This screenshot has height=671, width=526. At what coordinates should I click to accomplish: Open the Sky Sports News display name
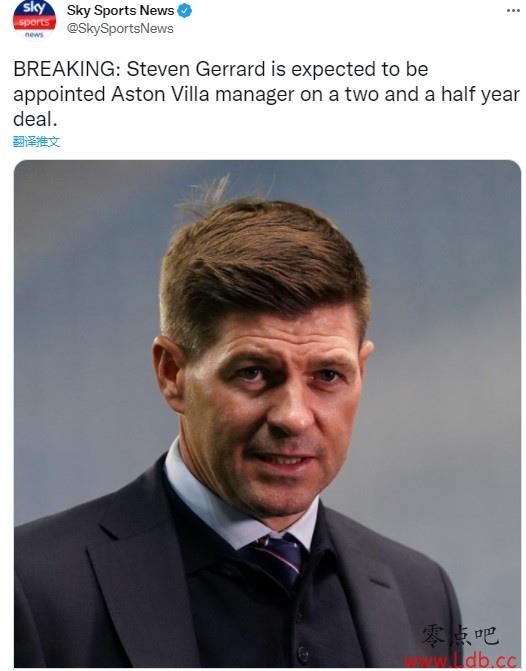click(x=120, y=10)
